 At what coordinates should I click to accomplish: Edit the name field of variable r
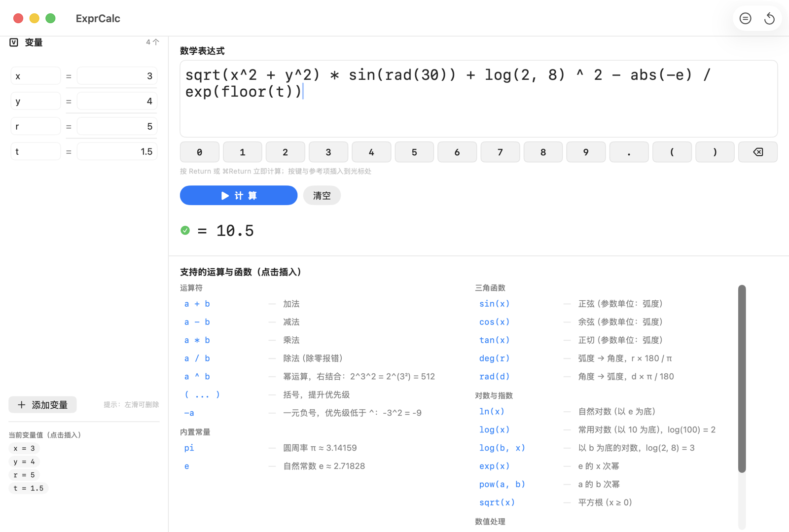(x=36, y=126)
